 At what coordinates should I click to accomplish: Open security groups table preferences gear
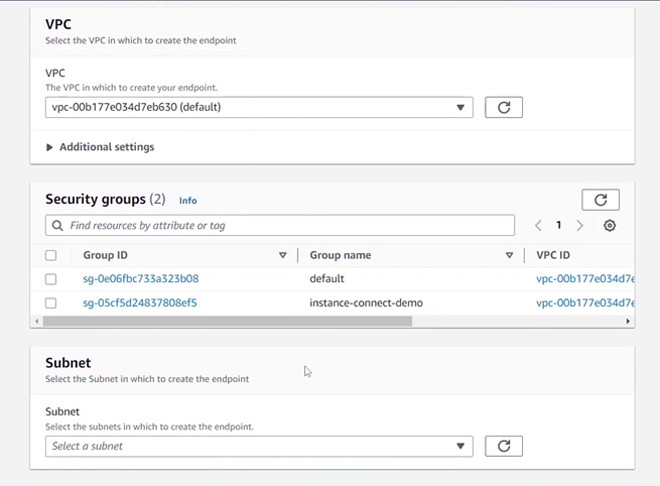pos(609,226)
